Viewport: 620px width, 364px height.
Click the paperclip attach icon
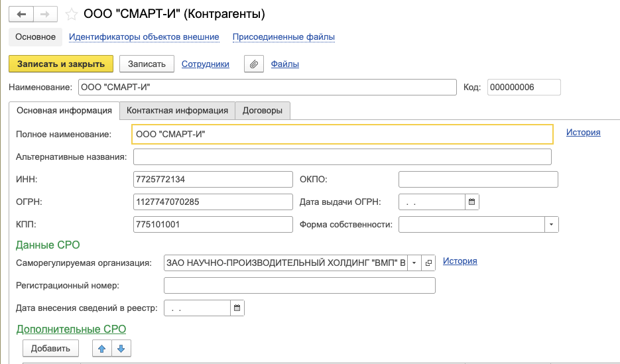[x=254, y=64]
